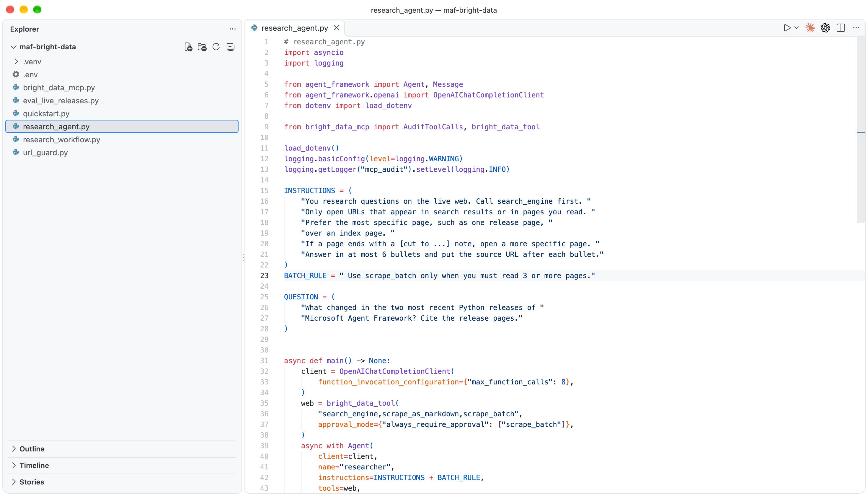Image resolution: width=868 pixels, height=496 pixels.
Task: Click the Python icon beside url_guard.py
Action: [x=16, y=152]
